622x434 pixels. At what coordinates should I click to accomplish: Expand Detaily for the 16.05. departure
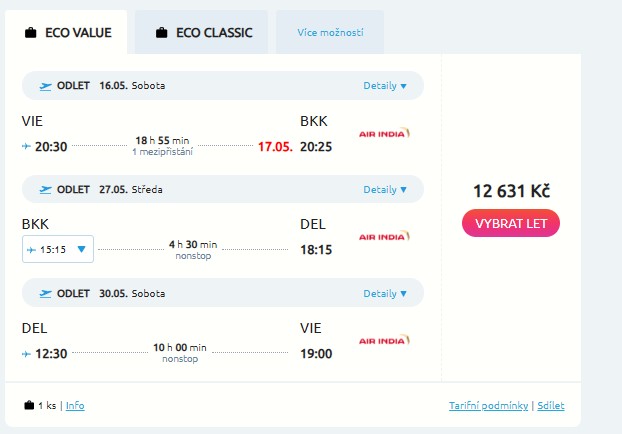[x=385, y=86]
